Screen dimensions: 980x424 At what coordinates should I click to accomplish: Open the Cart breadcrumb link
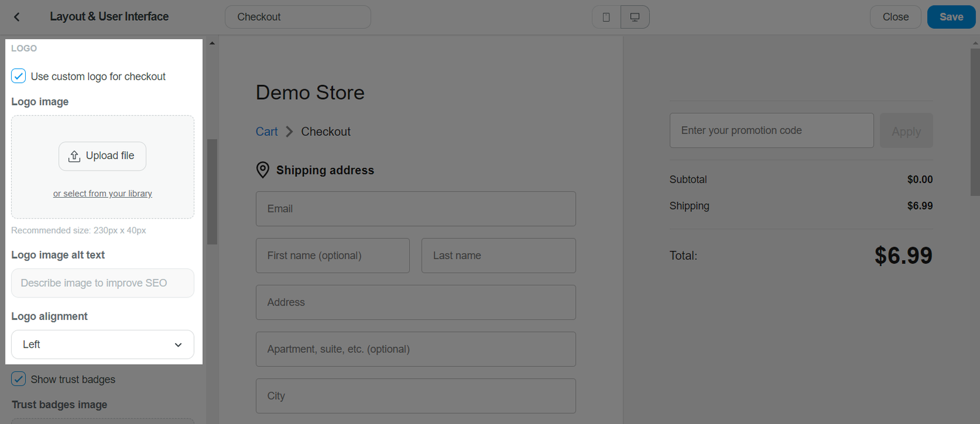coord(266,132)
